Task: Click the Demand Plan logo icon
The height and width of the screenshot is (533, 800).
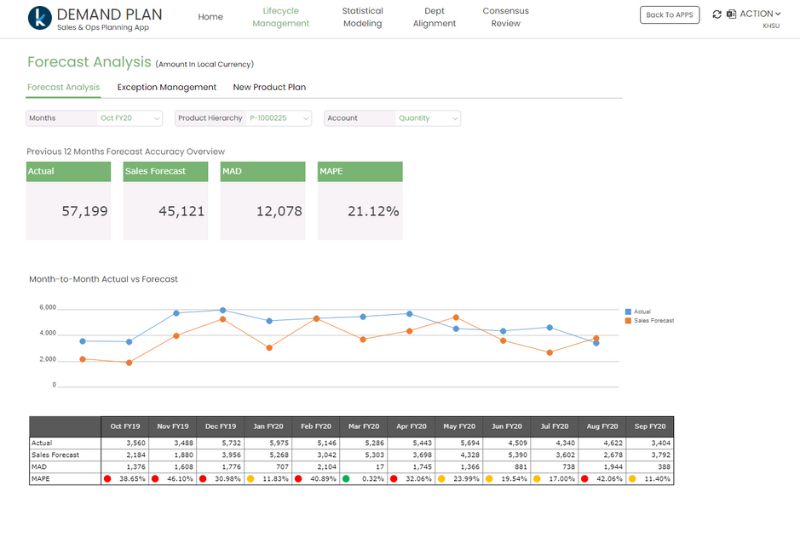Action: (x=41, y=17)
